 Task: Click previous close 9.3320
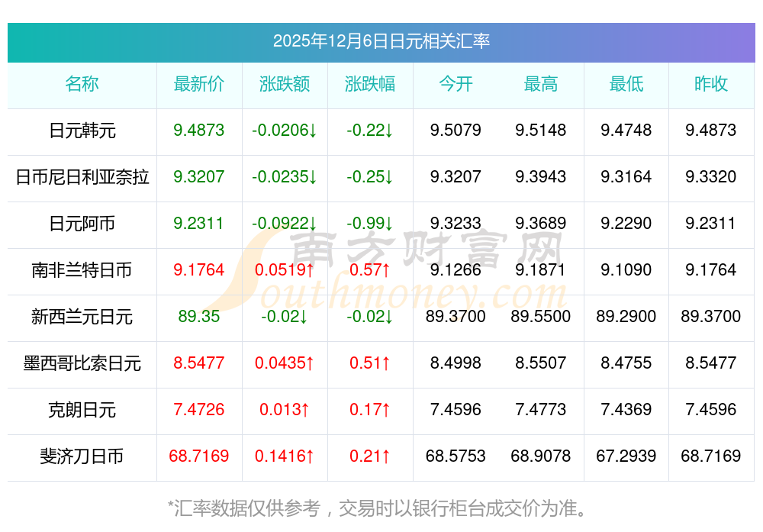click(711, 176)
